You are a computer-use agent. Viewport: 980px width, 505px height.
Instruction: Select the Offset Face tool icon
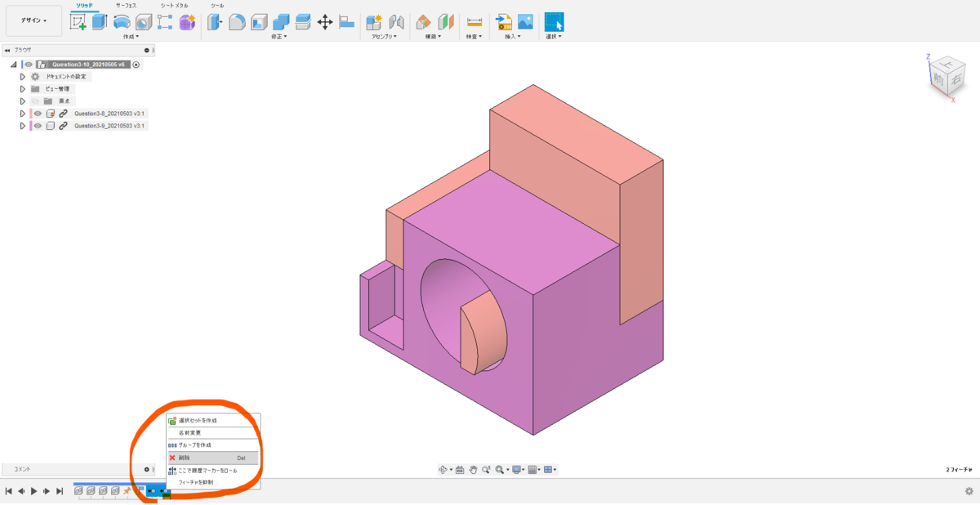point(303,22)
